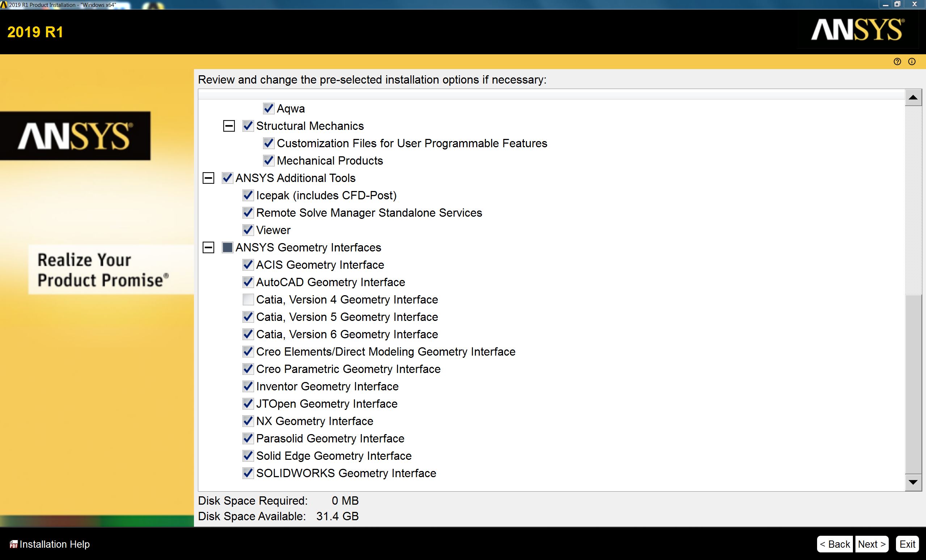Image resolution: width=926 pixels, height=560 pixels.
Task: Open the info circle icon
Action: point(912,61)
